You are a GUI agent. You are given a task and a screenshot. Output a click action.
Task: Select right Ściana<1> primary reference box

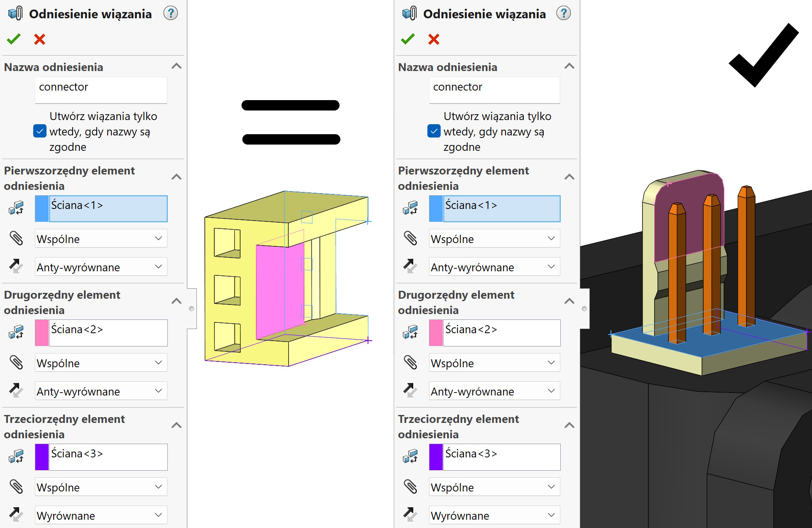click(x=501, y=209)
